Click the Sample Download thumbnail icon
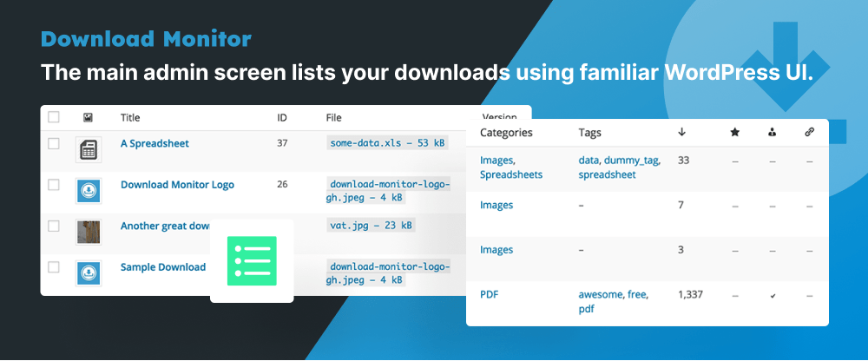The image size is (868, 361). coord(89,273)
